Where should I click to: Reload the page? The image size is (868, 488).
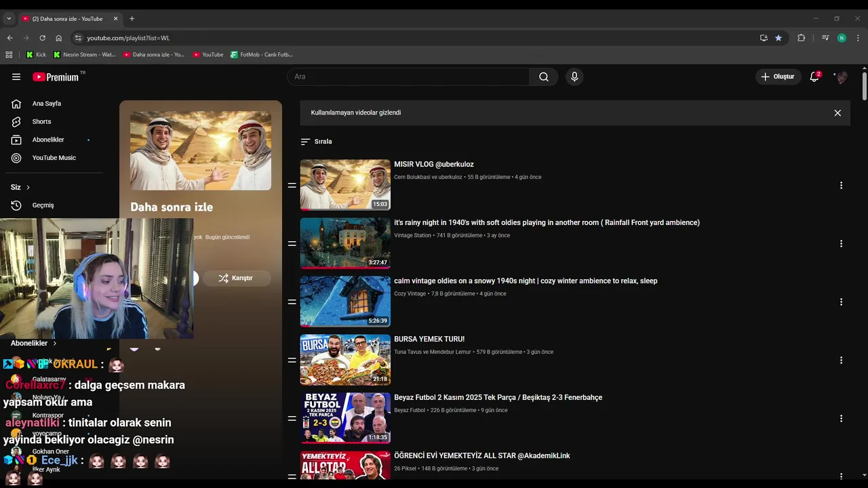42,38
